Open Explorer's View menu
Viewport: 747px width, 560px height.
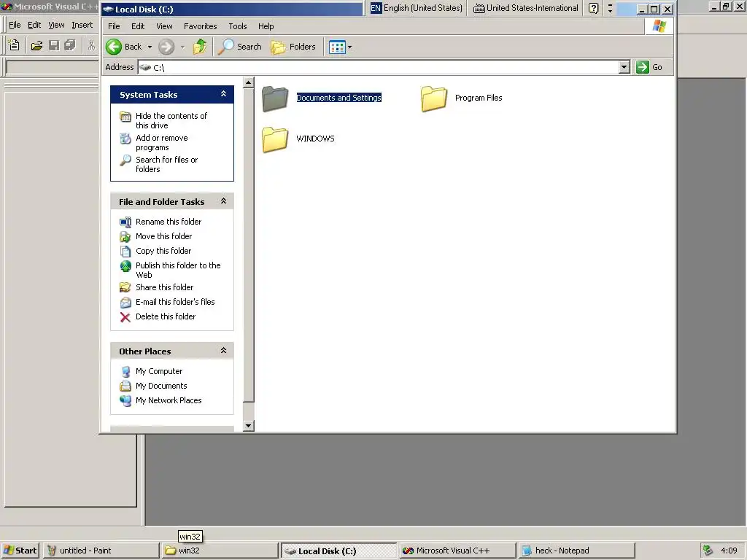(x=164, y=26)
